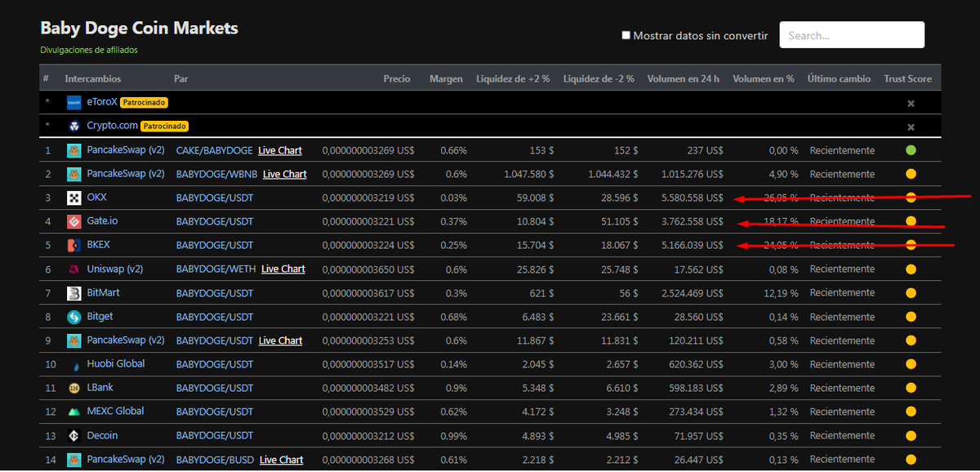This screenshot has height=472, width=980.
Task: Open Live Chart for PancakeSwap BABYDOGE/USDT pair
Action: [281, 341]
